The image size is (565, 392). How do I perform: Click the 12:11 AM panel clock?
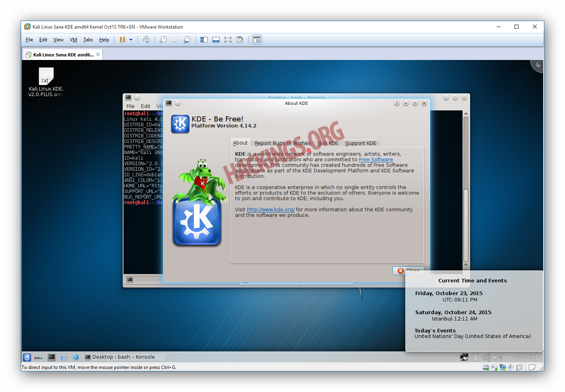pyautogui.click(x=523, y=357)
